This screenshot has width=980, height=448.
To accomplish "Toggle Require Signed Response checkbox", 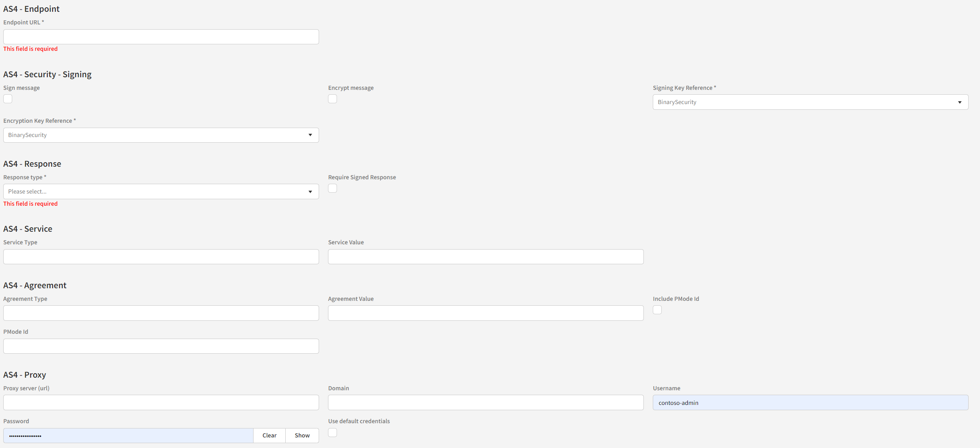I will point(332,188).
